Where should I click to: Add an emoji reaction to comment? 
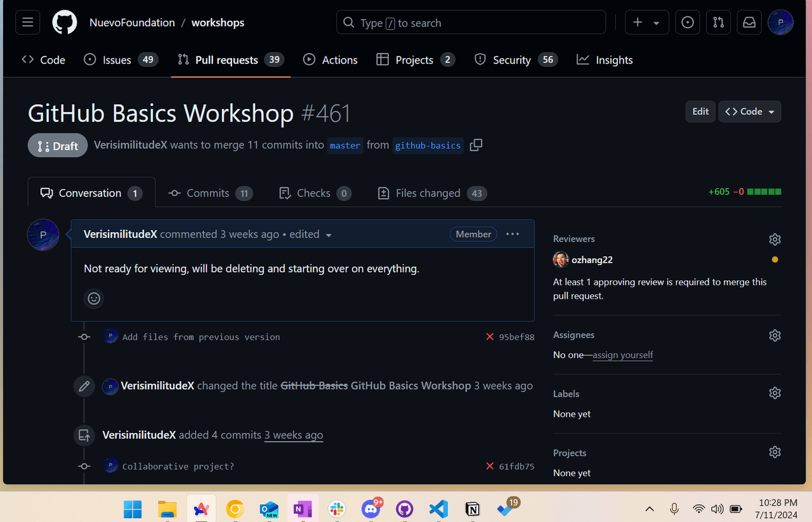(x=94, y=298)
